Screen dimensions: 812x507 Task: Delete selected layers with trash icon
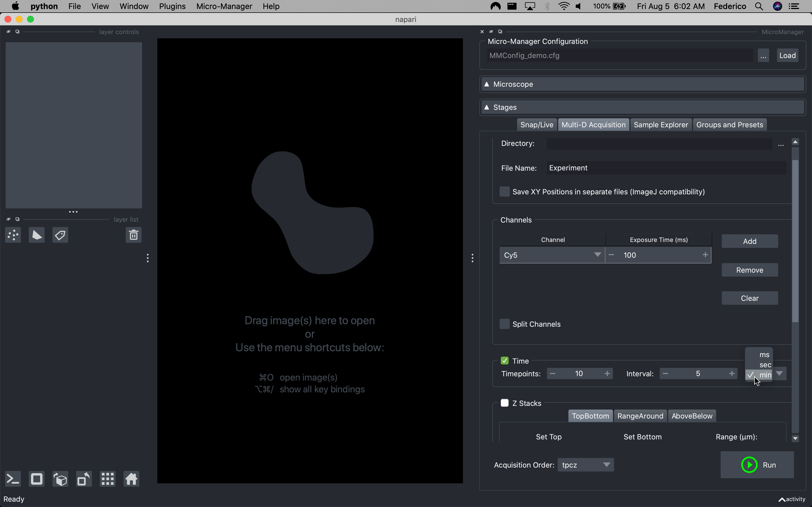(133, 235)
